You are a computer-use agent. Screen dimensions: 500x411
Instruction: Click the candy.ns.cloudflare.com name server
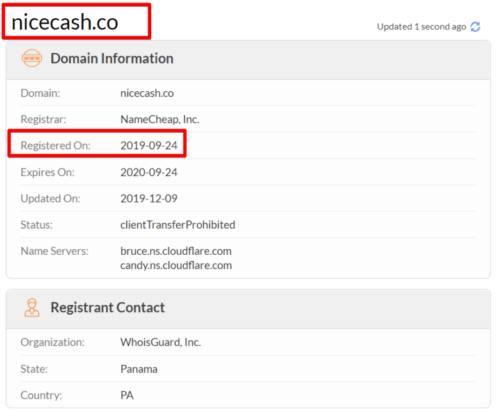(176, 265)
